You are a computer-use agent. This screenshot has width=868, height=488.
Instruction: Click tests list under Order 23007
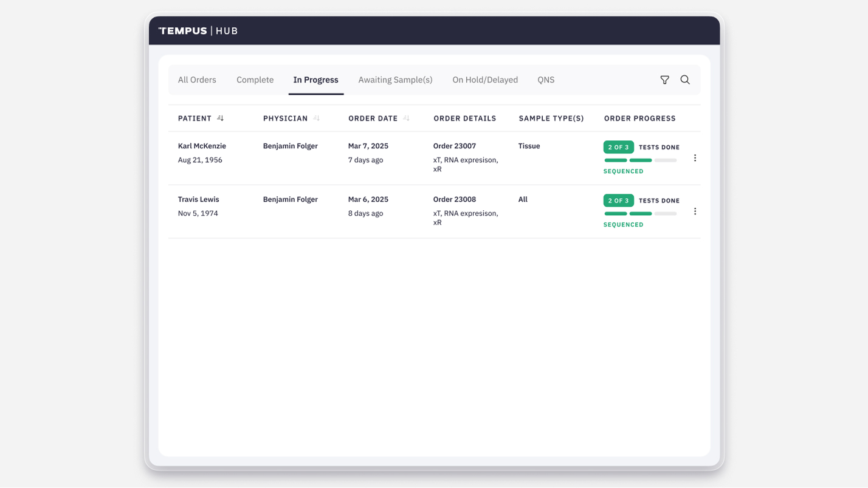tap(466, 165)
